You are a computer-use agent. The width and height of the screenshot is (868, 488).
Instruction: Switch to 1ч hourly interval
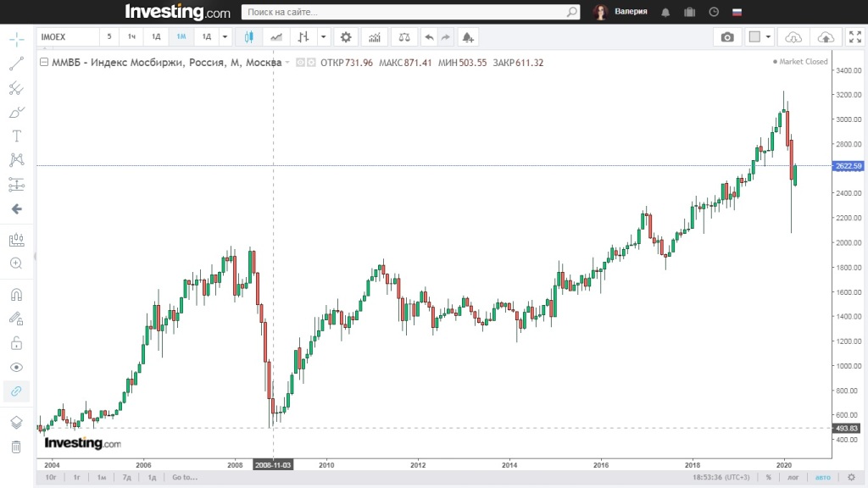(132, 37)
